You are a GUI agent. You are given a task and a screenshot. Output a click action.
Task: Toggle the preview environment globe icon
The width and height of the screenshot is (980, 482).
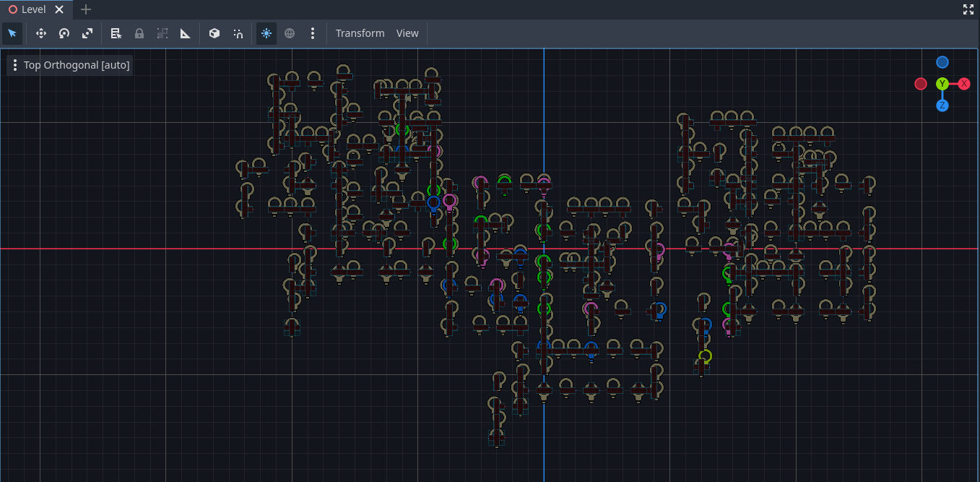tap(290, 33)
